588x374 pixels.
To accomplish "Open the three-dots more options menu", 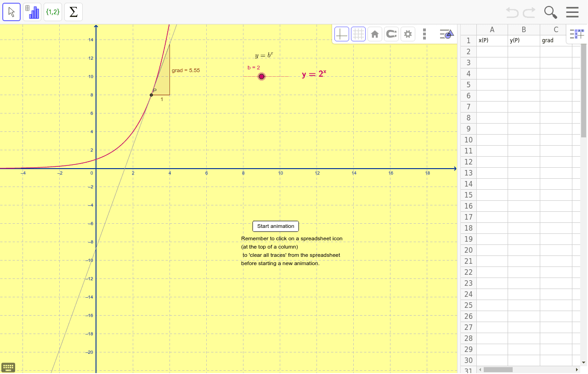I will coord(424,34).
